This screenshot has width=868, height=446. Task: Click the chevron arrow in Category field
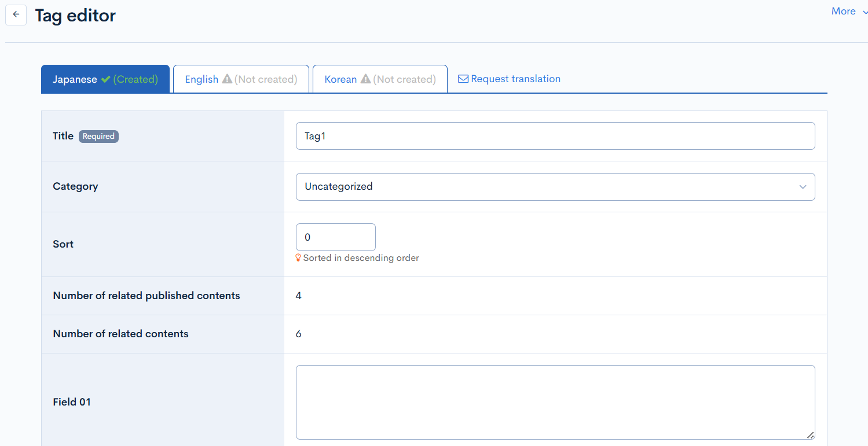click(x=803, y=187)
